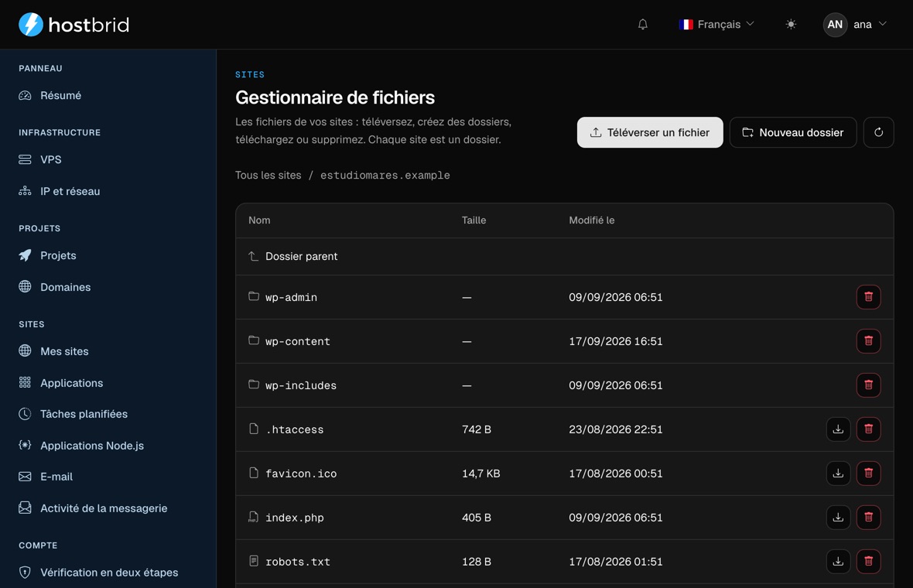This screenshot has height=588, width=913.
Task: Delete the .htaccess file
Action: point(868,429)
